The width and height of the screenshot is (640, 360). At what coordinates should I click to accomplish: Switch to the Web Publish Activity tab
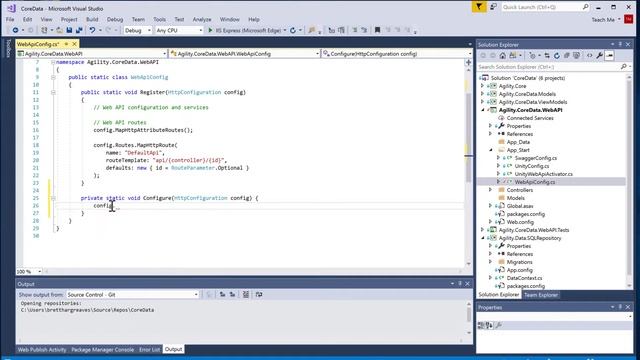coord(42,349)
